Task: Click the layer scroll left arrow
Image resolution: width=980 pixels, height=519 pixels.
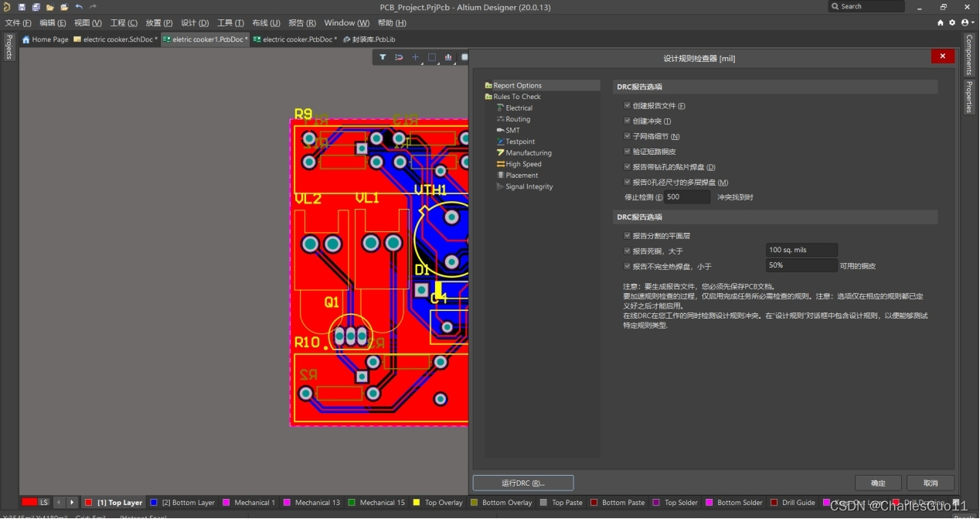Action: (59, 502)
